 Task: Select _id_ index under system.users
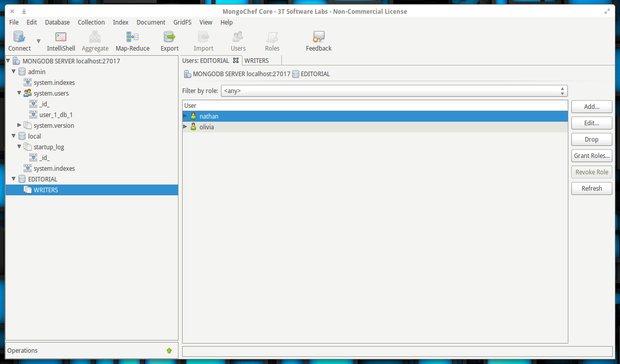(x=44, y=104)
